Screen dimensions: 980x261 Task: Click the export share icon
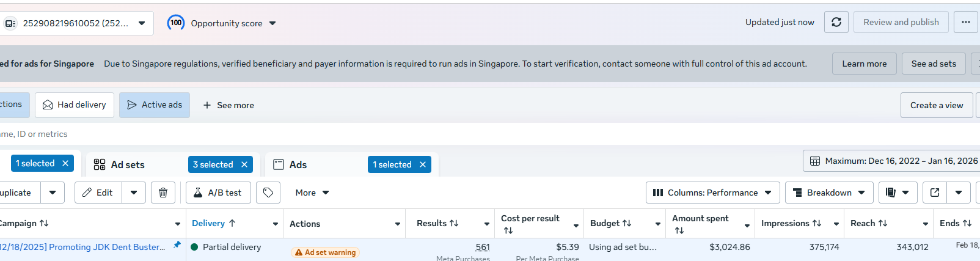pyautogui.click(x=934, y=193)
